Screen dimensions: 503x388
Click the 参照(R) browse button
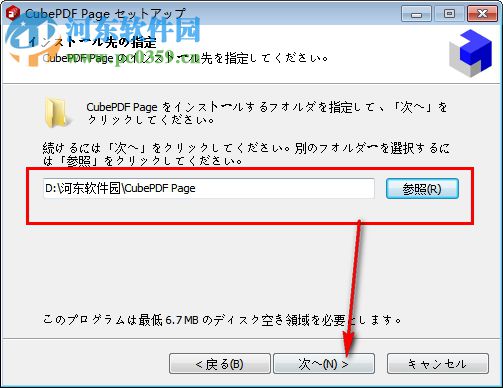[x=422, y=189]
